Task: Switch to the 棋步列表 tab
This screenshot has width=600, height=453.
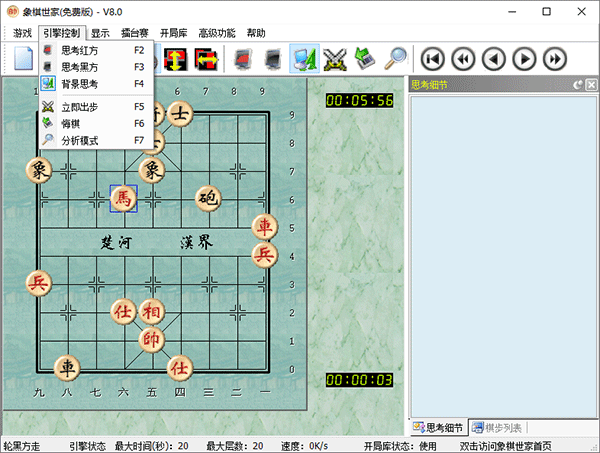Action: coord(497,427)
